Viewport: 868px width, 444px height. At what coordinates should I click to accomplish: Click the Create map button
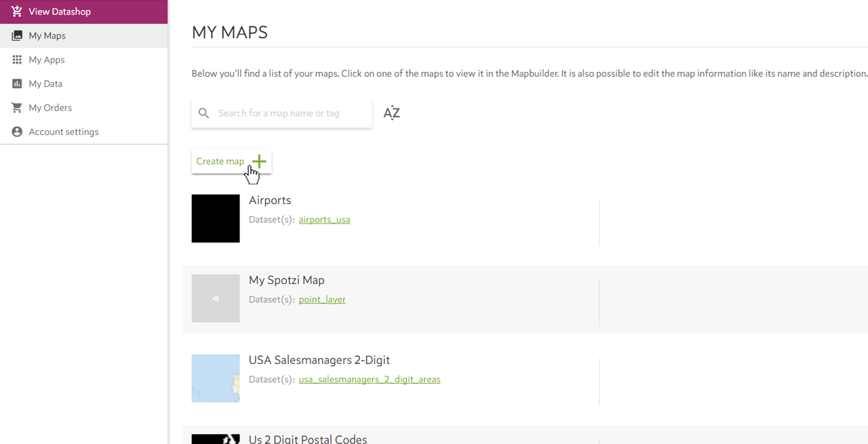click(x=231, y=161)
